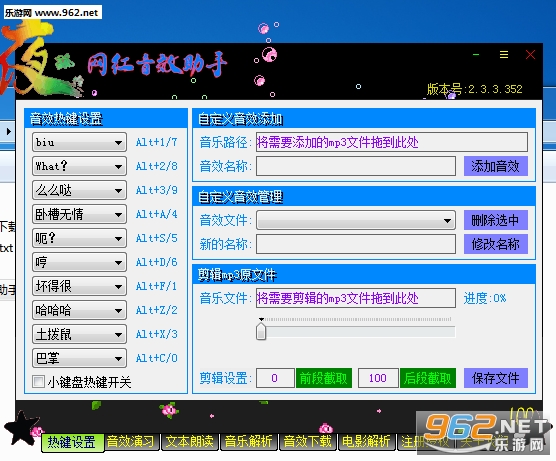The width and height of the screenshot is (556, 461).
Task: Click the 修改名称 button
Action: pos(496,244)
